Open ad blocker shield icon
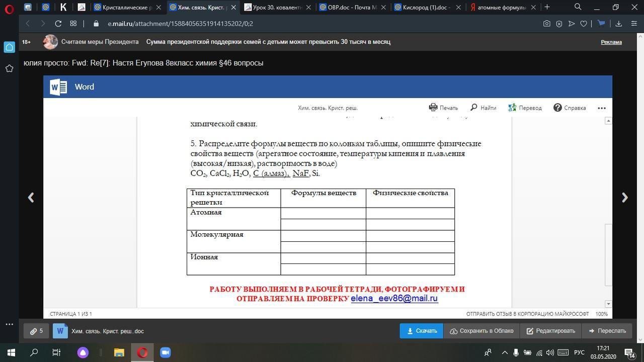This screenshot has height=362, width=644. (x=559, y=24)
